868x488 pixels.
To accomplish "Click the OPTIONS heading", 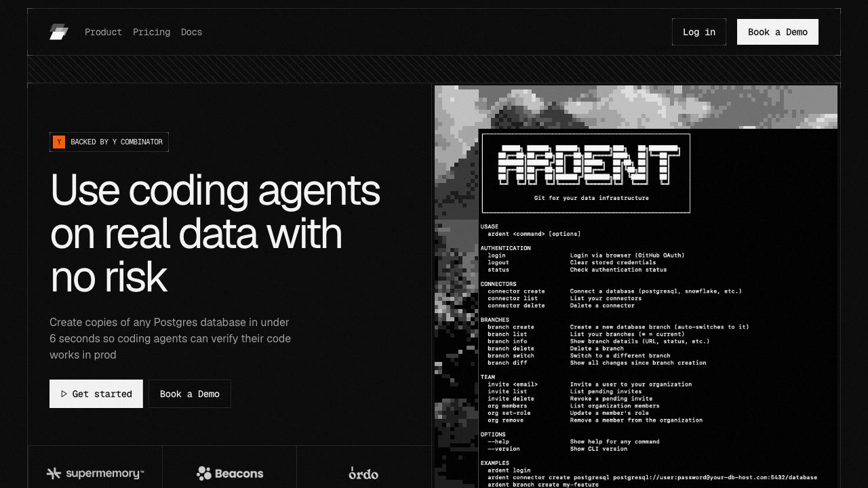I will 493,434.
